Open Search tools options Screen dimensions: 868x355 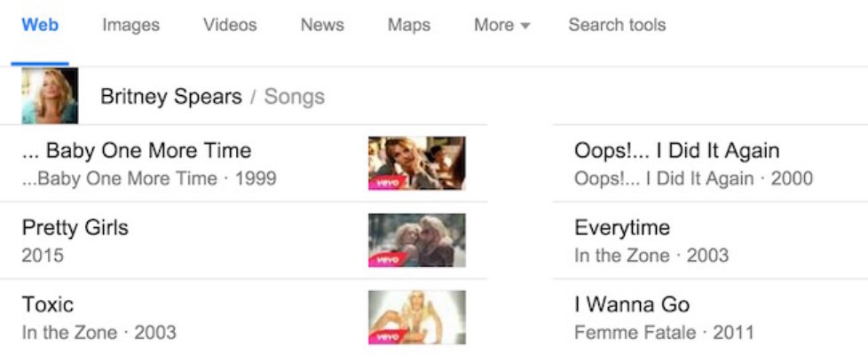coord(617,26)
